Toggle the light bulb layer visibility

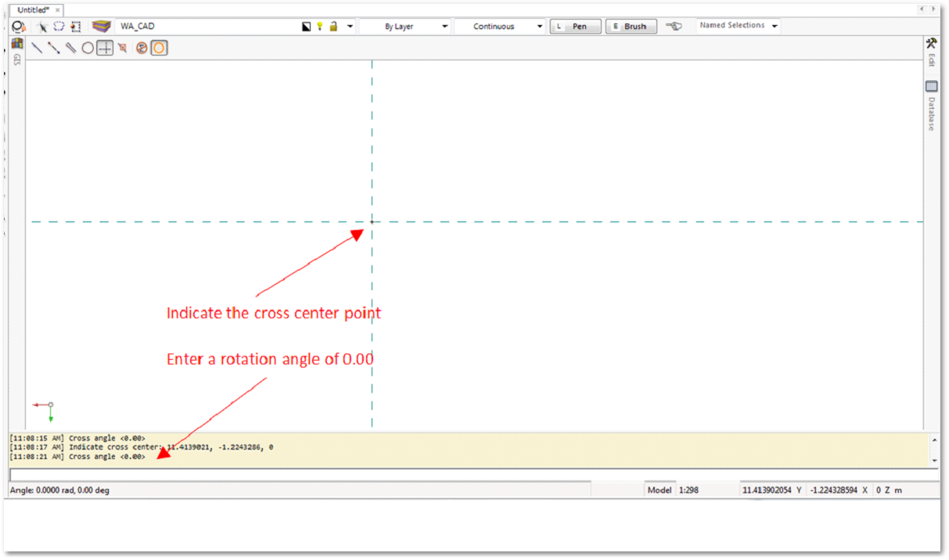point(319,27)
